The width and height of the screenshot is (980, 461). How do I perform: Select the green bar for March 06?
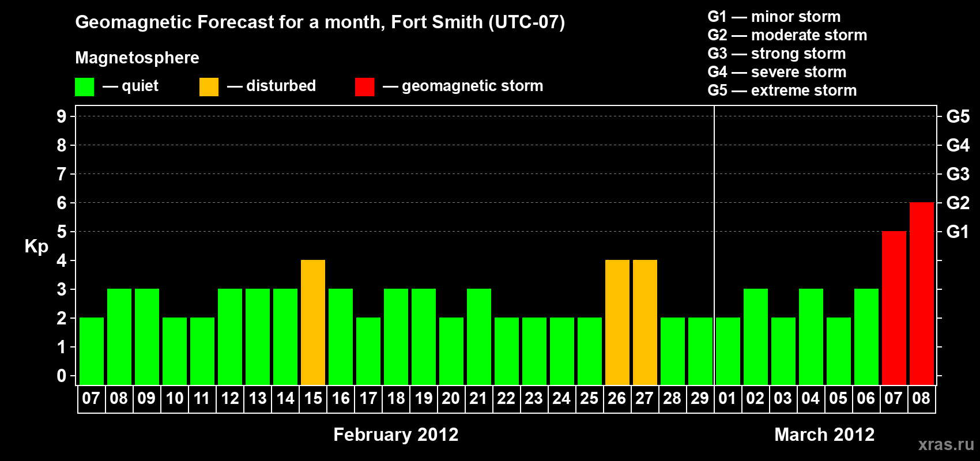(x=866, y=337)
